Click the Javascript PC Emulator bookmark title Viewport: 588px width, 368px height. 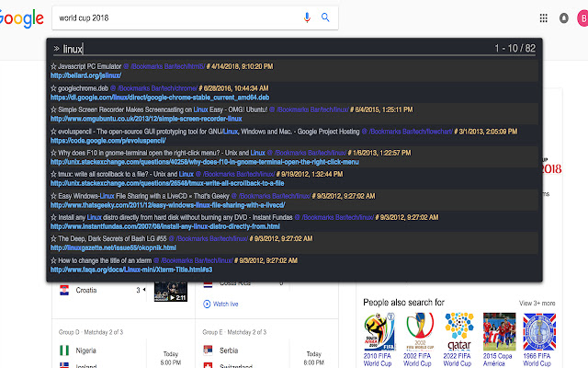point(90,66)
